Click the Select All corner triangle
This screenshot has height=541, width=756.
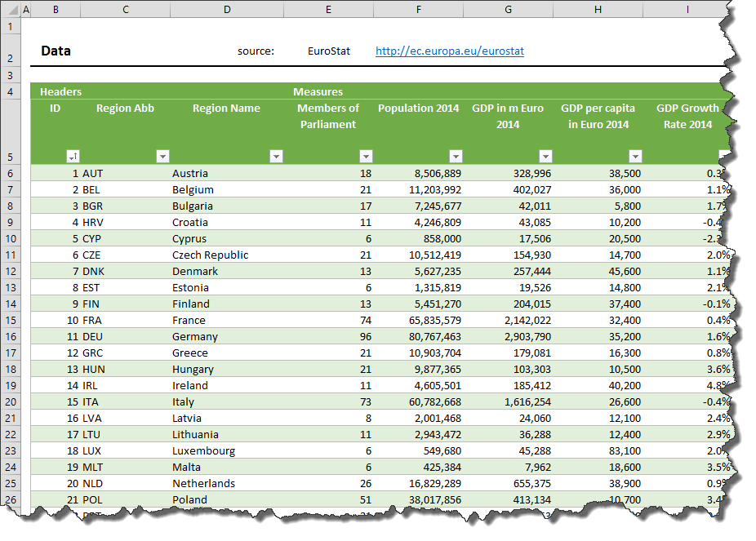[x=10, y=9]
